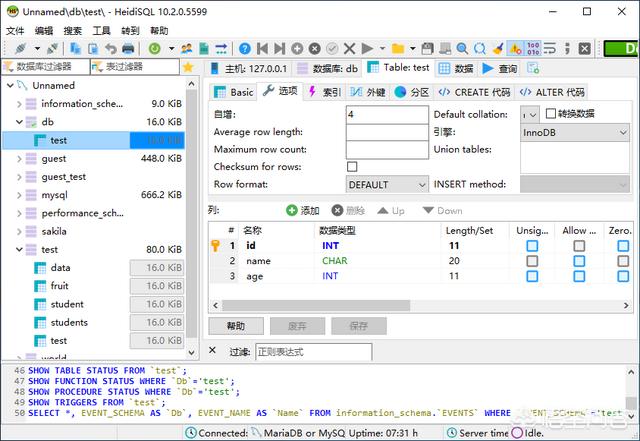Image resolution: width=640 pixels, height=441 pixels.
Task: Open the 工具 menu
Action: coord(101,31)
